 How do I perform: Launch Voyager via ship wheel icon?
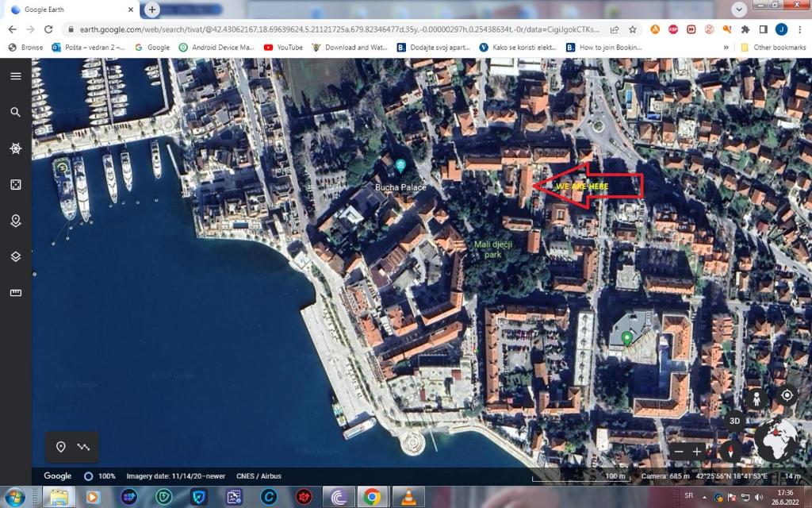[15, 148]
